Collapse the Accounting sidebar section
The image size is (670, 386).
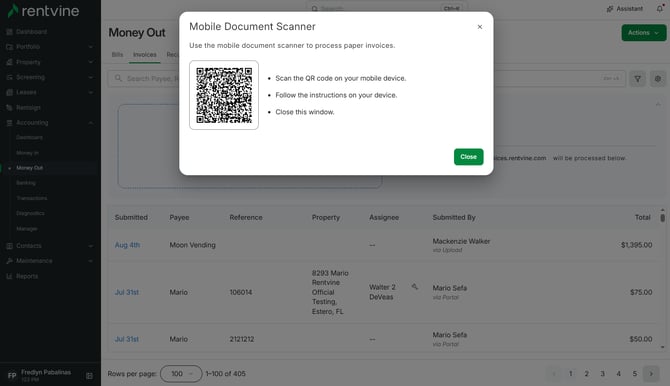(50, 123)
